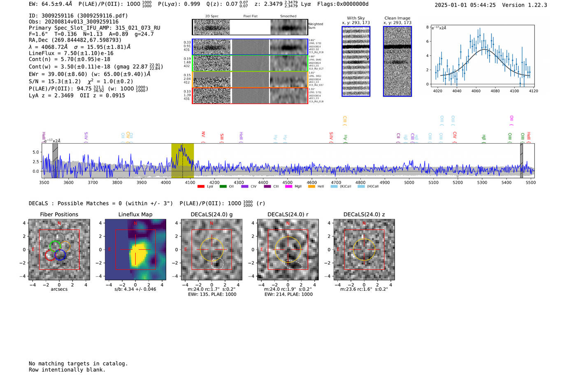Click the s/b: 4.34 +/- 0.046 caption
The image size is (576, 392).
[135, 289]
